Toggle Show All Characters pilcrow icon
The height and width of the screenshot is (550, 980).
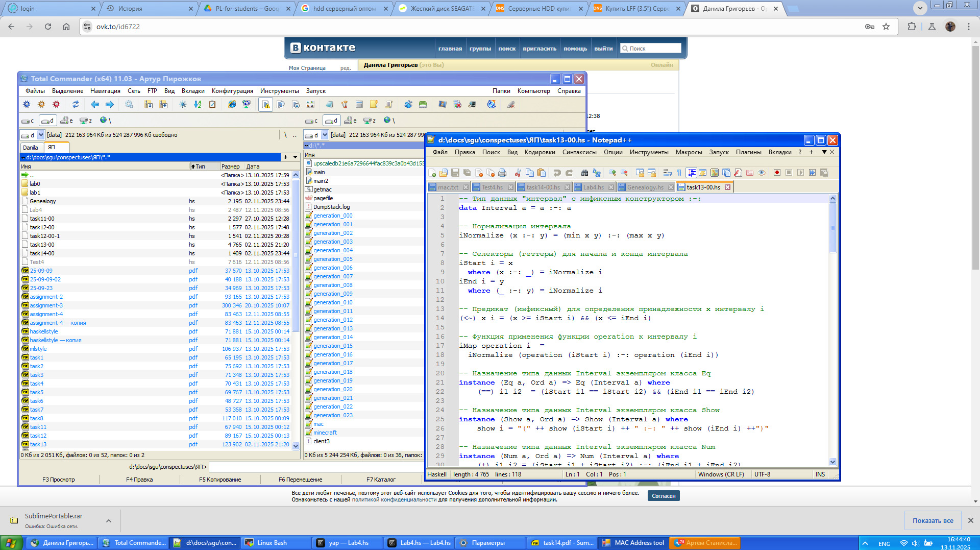click(x=679, y=173)
